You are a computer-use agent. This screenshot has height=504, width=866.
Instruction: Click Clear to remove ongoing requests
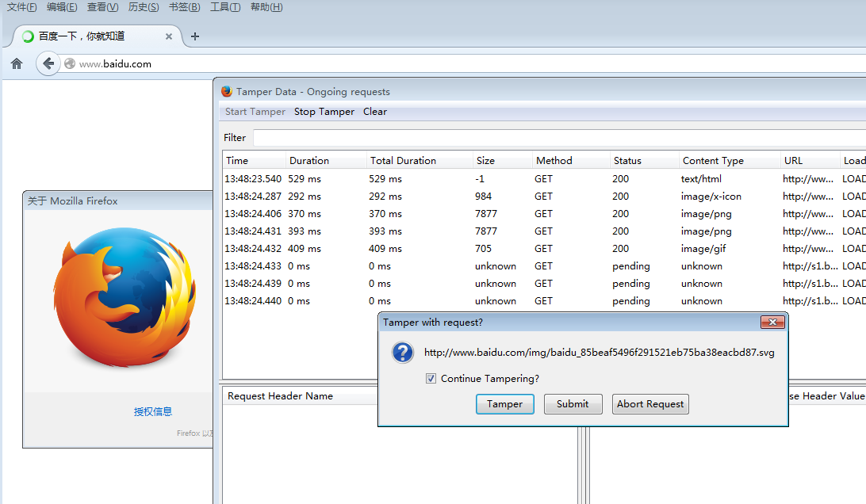374,112
